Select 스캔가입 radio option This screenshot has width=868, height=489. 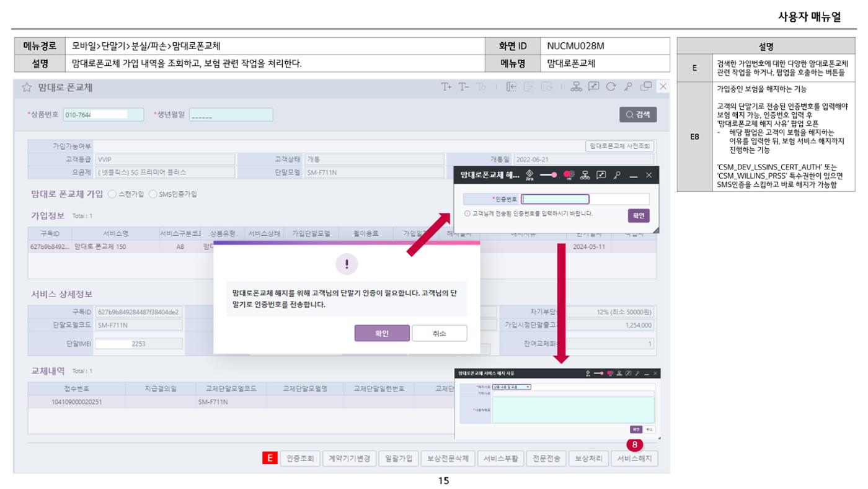pos(112,194)
